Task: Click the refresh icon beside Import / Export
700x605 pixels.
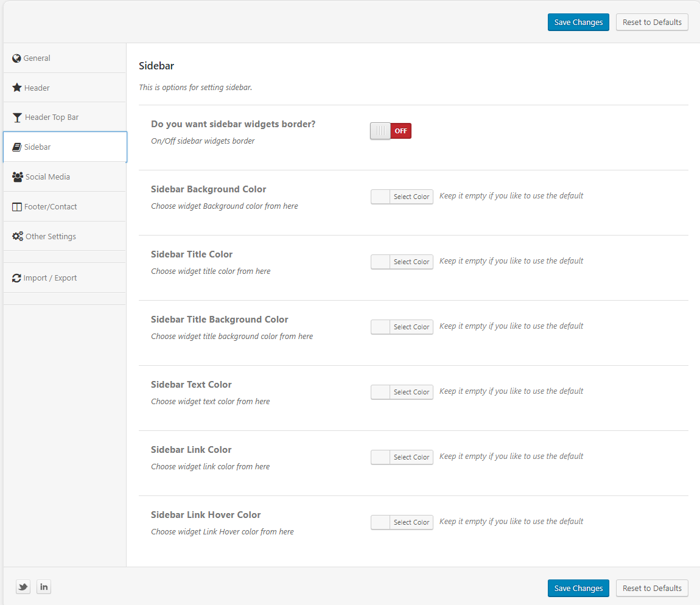Action: click(x=16, y=278)
